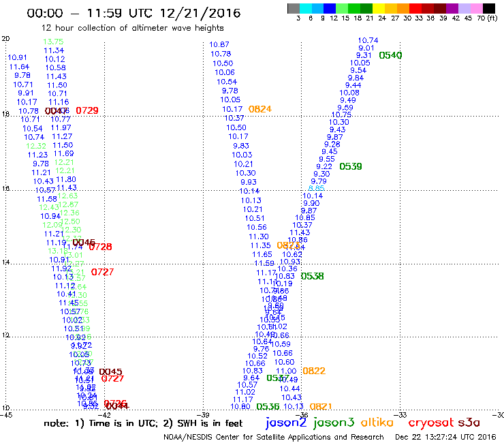Click the '10.44' wave height value
Image resolution: width=504 pixels, height=443 pixels.
290,388
